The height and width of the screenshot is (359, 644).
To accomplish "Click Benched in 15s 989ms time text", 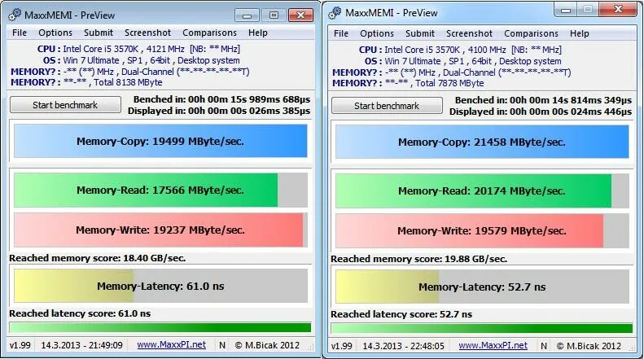I will pyautogui.click(x=221, y=99).
